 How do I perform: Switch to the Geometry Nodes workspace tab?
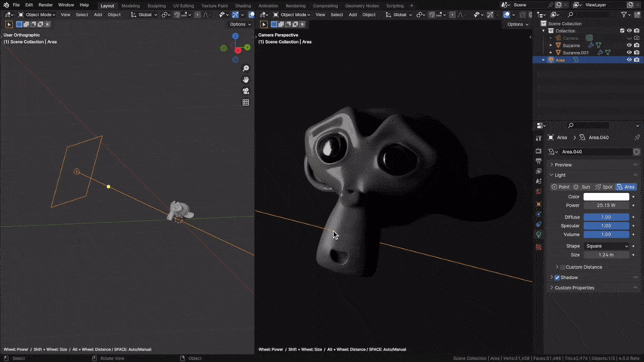(x=362, y=6)
